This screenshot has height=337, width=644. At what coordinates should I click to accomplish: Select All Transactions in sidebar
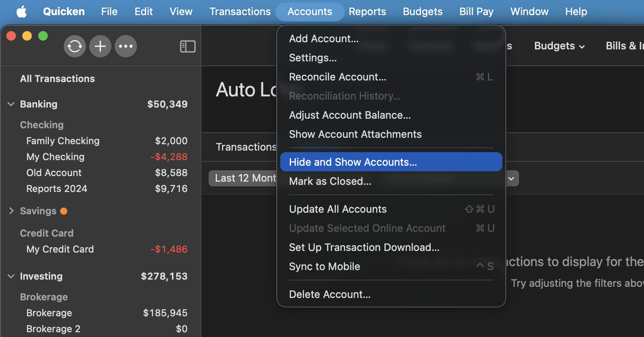[x=57, y=79]
